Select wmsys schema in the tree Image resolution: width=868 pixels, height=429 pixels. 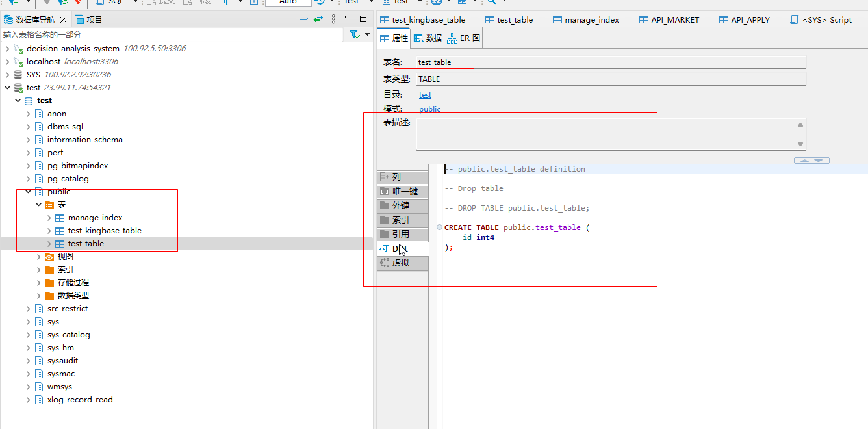point(60,387)
